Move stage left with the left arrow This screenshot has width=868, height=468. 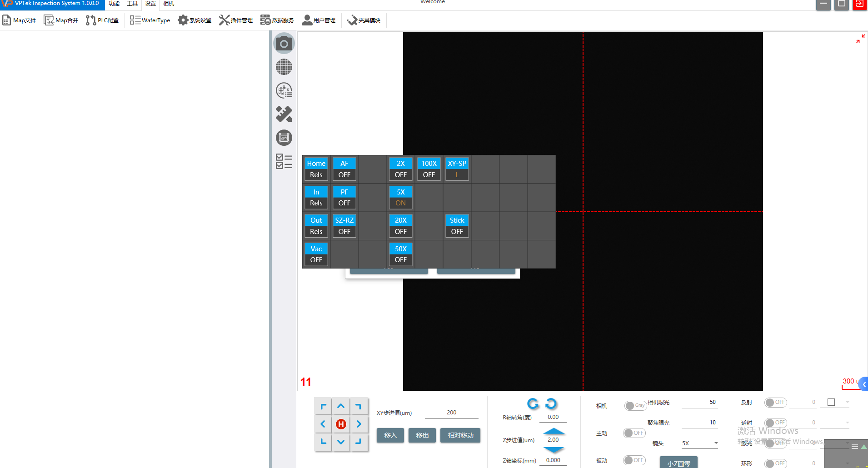point(323,424)
